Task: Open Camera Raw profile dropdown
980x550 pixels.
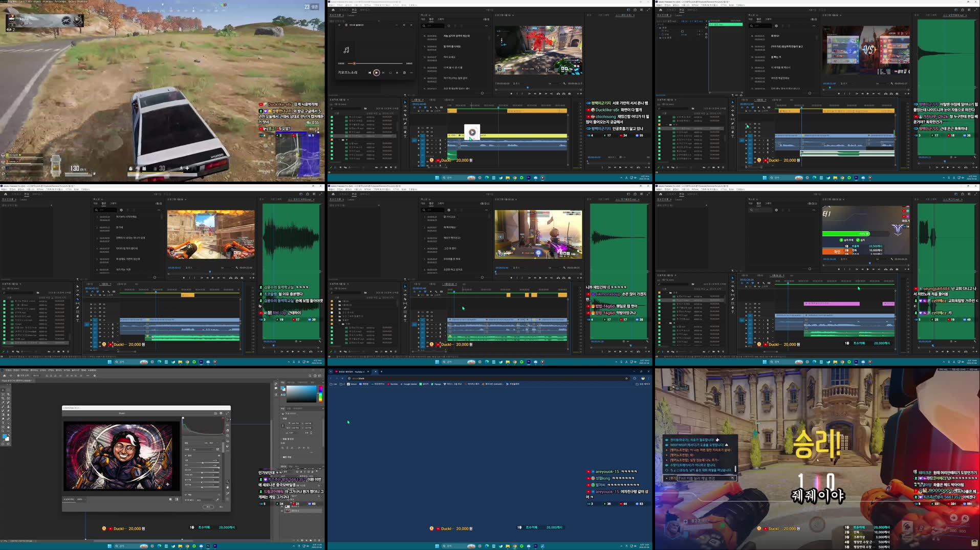Action: click(203, 449)
